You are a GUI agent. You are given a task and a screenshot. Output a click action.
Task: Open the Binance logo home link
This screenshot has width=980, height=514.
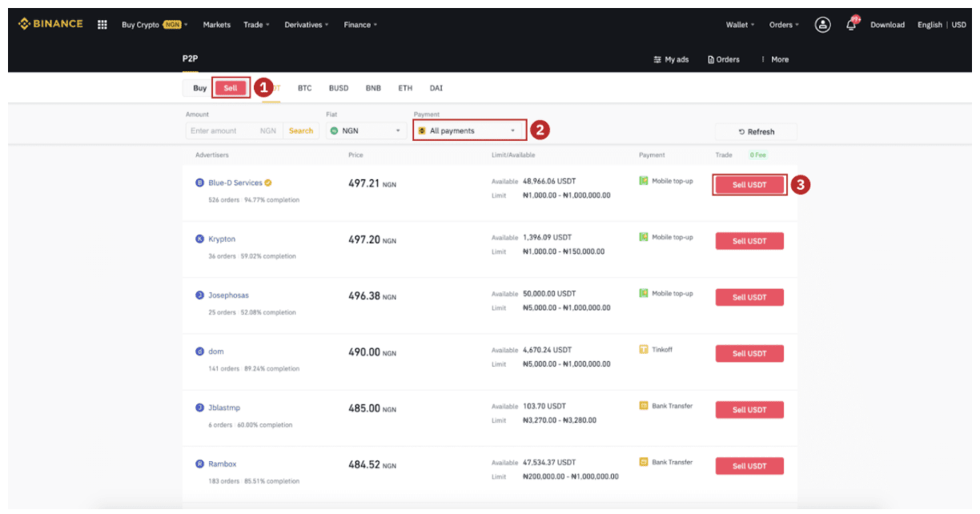click(x=50, y=24)
